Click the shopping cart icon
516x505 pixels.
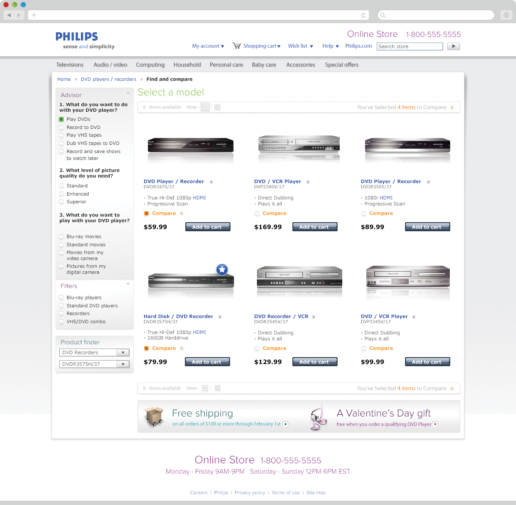point(237,46)
